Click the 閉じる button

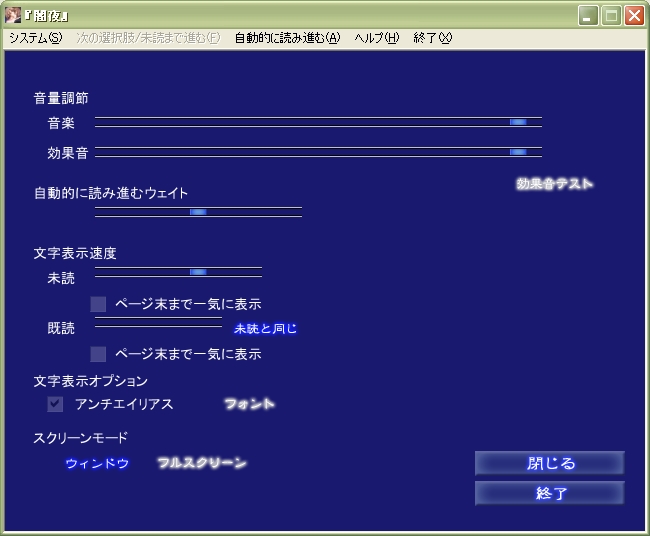[x=550, y=463]
